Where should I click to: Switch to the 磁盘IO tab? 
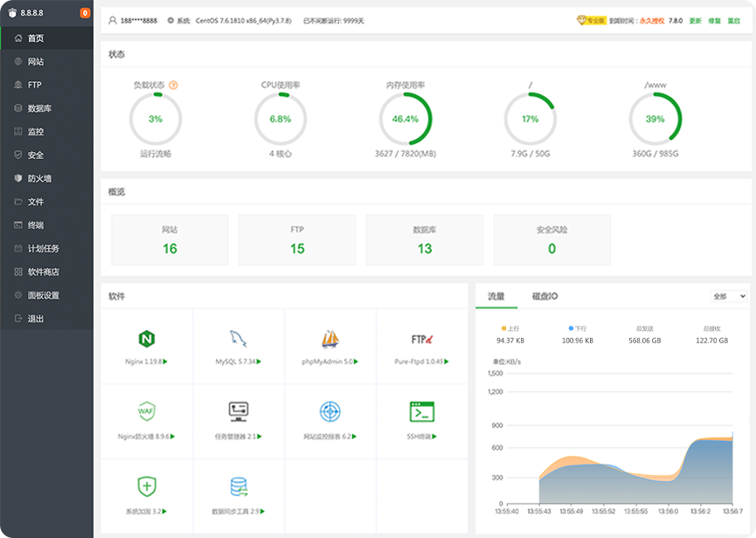[x=544, y=296]
